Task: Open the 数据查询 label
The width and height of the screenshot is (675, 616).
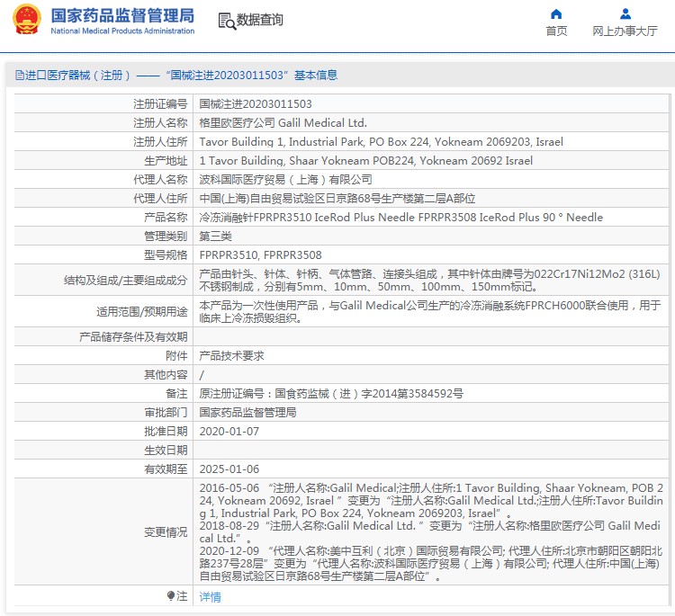Action: point(259,20)
